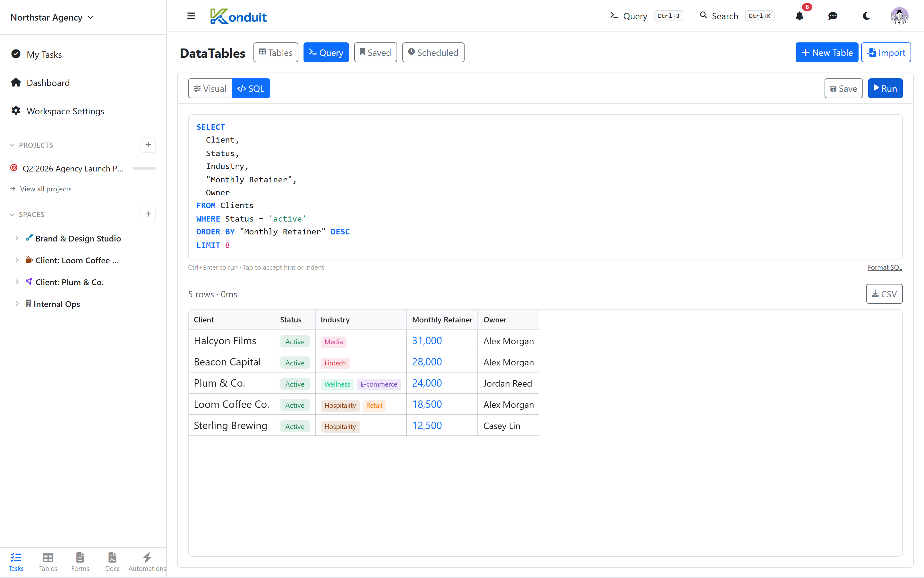
Task: Click the 31,000 retainer value
Action: (427, 341)
